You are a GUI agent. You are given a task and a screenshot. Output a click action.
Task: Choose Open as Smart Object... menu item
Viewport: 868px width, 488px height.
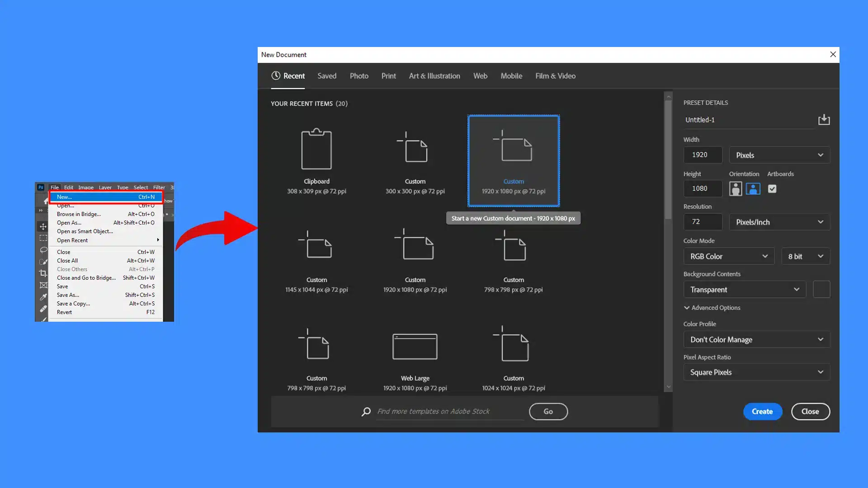point(106,231)
